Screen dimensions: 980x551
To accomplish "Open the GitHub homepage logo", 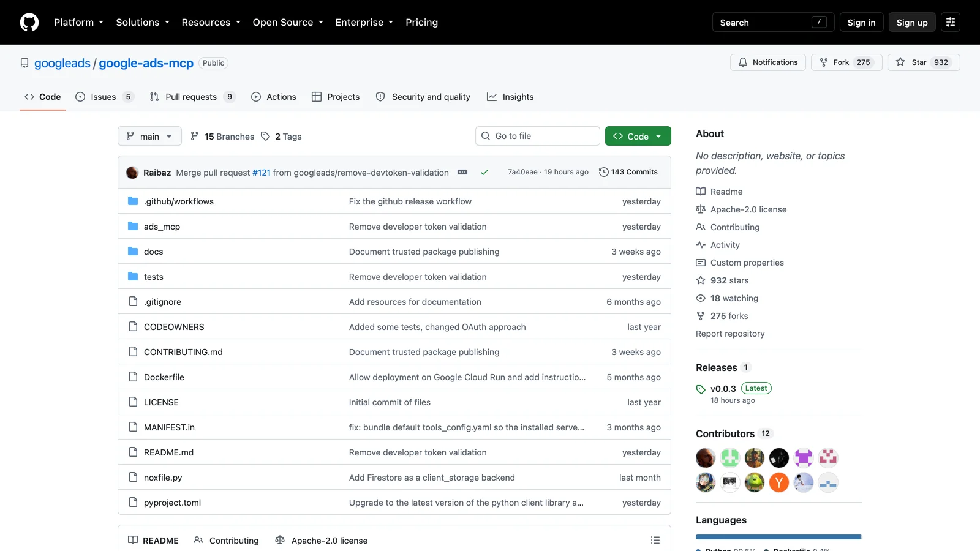I will click(x=29, y=23).
